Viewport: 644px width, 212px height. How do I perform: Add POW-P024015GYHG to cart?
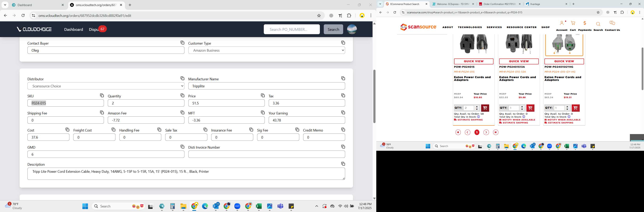coord(575,108)
